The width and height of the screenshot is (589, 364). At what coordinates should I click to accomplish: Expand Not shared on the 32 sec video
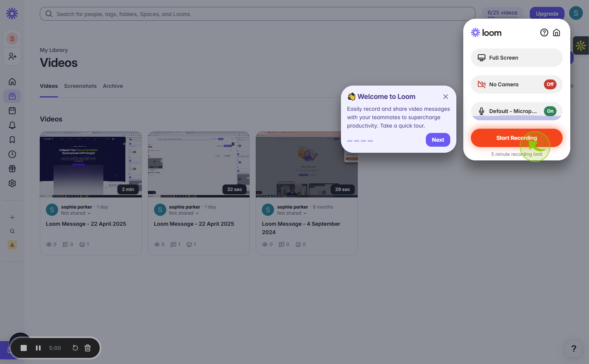[x=184, y=213]
